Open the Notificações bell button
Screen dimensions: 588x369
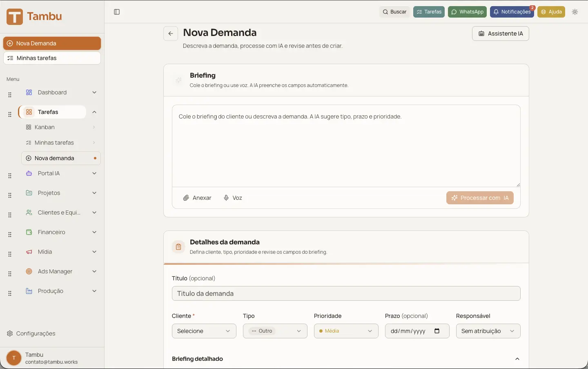coord(512,12)
